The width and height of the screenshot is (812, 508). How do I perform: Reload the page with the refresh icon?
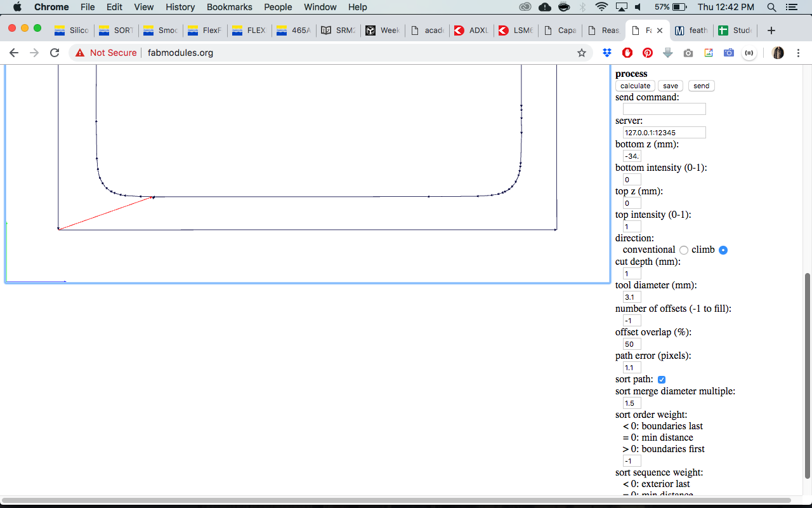tap(55, 53)
